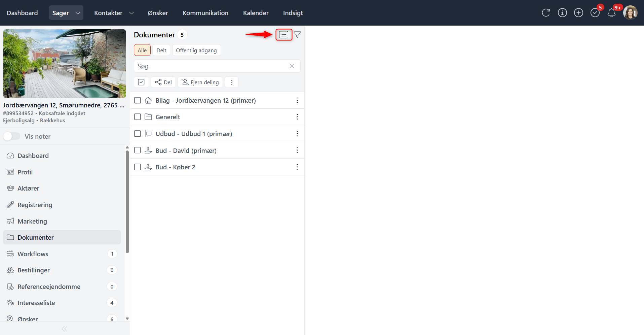Open options for Bud - David
Screen dimensions: 644x335
(x=297, y=150)
